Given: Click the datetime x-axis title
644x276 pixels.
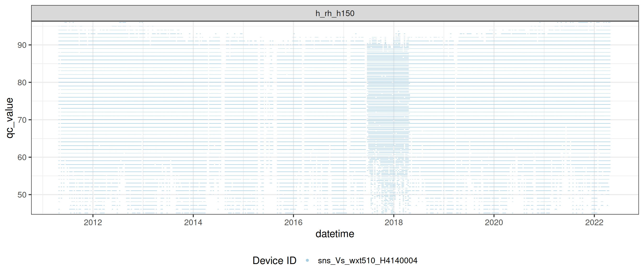Looking at the screenshot, I should pos(335,234).
